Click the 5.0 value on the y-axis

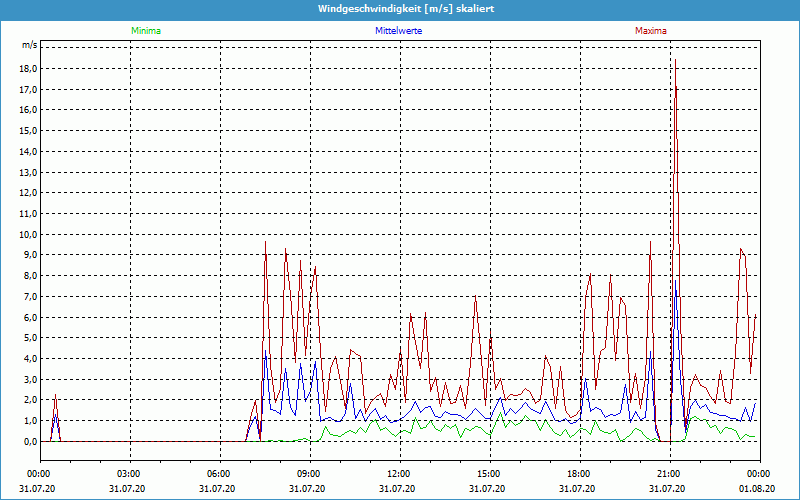(29, 338)
